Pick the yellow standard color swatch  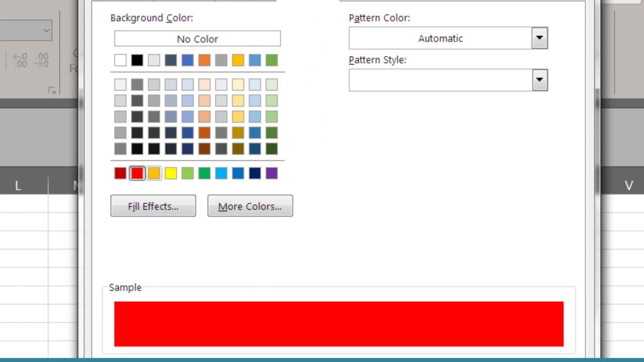(171, 173)
